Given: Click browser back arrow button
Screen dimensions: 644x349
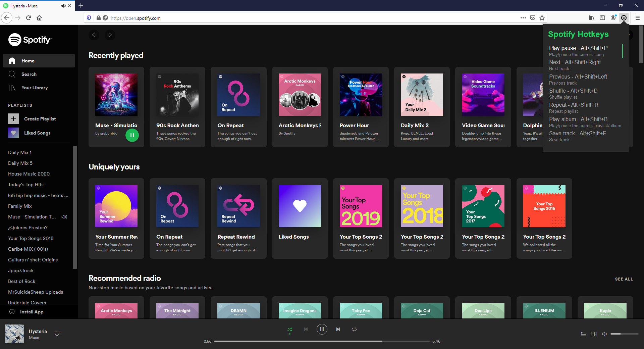Looking at the screenshot, I should (7, 18).
